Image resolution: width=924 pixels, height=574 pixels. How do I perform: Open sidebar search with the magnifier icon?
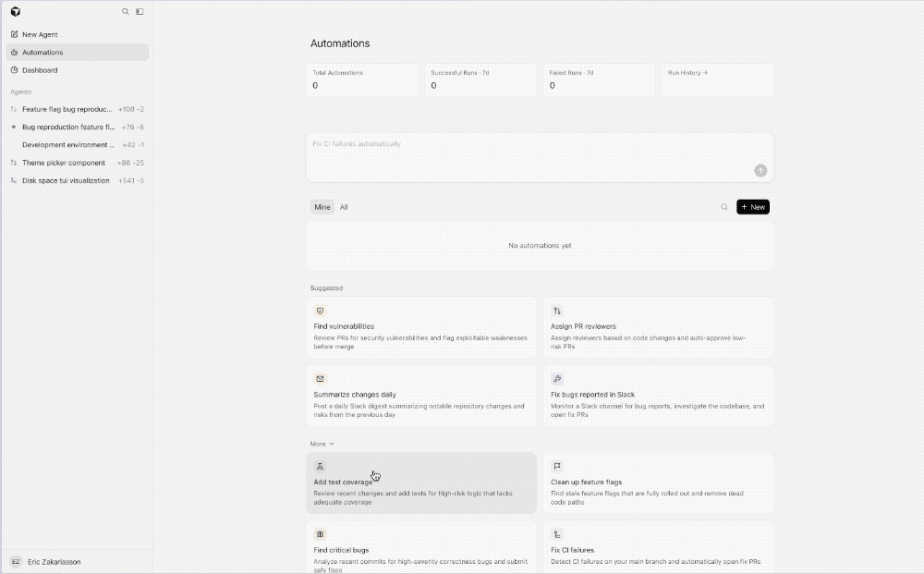click(x=126, y=12)
